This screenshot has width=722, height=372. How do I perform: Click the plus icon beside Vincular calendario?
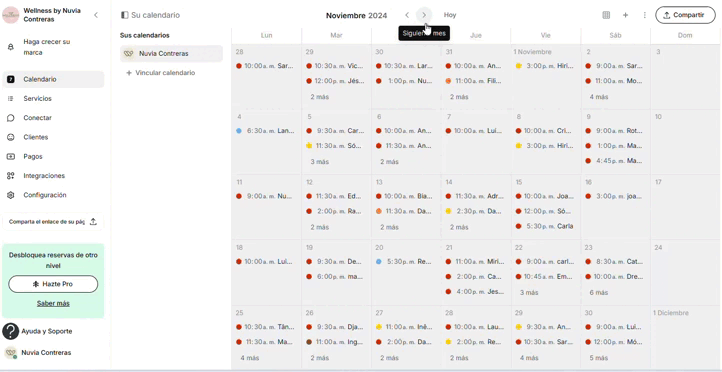129,73
